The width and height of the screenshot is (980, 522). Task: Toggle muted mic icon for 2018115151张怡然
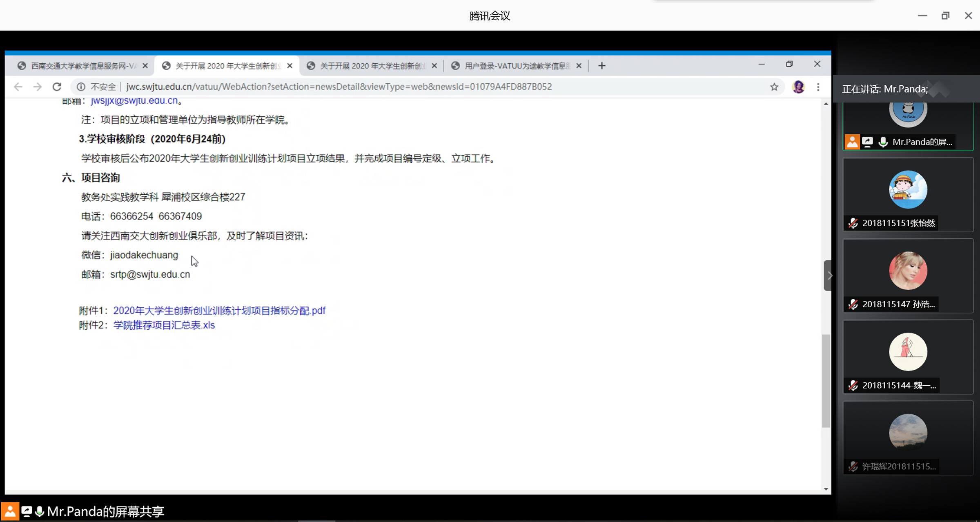[853, 223]
